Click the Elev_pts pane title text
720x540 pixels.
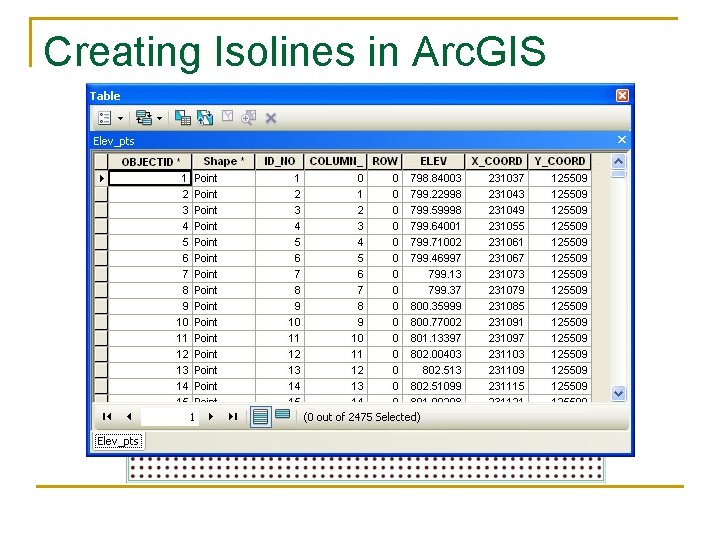pyautogui.click(x=114, y=141)
